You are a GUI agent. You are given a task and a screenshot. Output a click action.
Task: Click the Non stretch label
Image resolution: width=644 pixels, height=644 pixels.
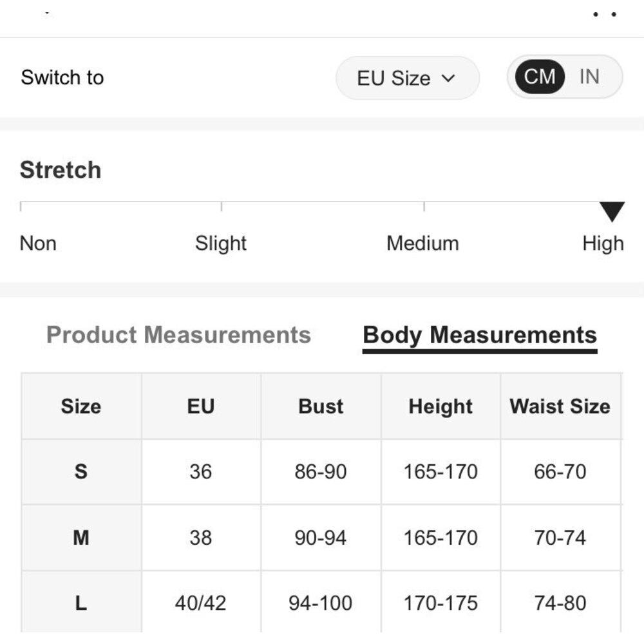click(x=38, y=243)
